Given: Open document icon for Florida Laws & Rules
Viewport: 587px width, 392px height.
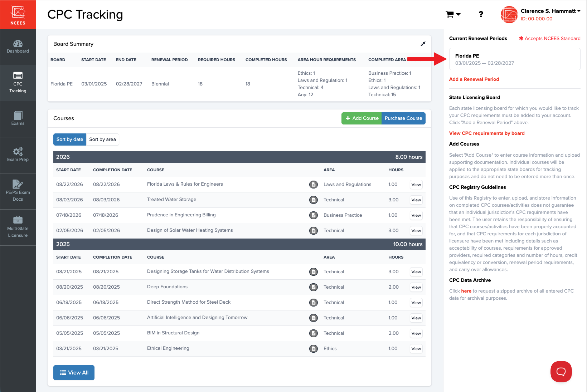Looking at the screenshot, I should [x=314, y=185].
